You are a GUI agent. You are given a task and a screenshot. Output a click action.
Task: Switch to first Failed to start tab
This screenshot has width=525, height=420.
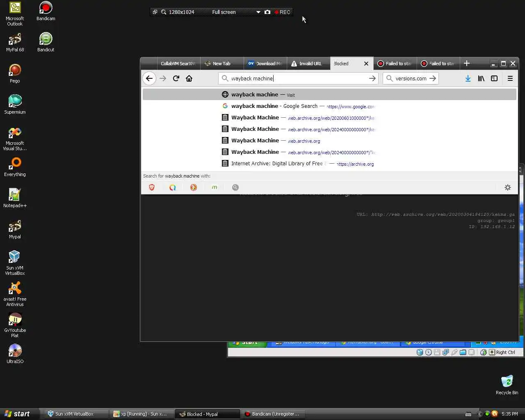pos(395,64)
